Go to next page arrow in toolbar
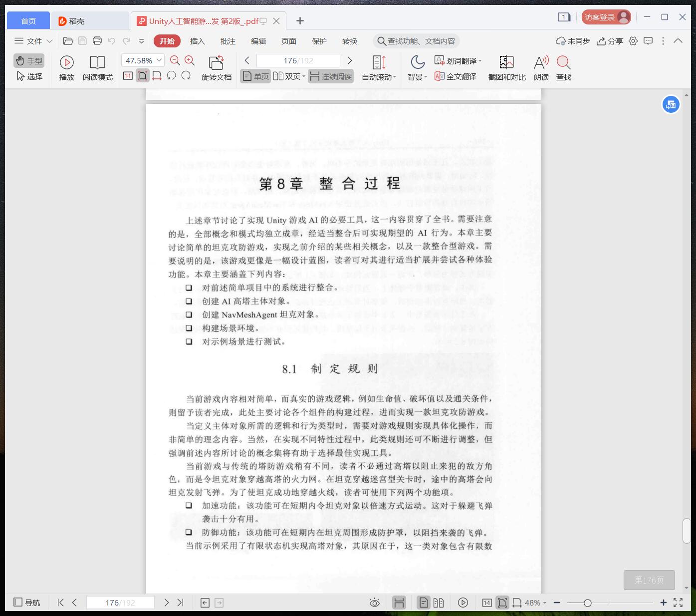Screen dimensions: 696x616 (350, 60)
